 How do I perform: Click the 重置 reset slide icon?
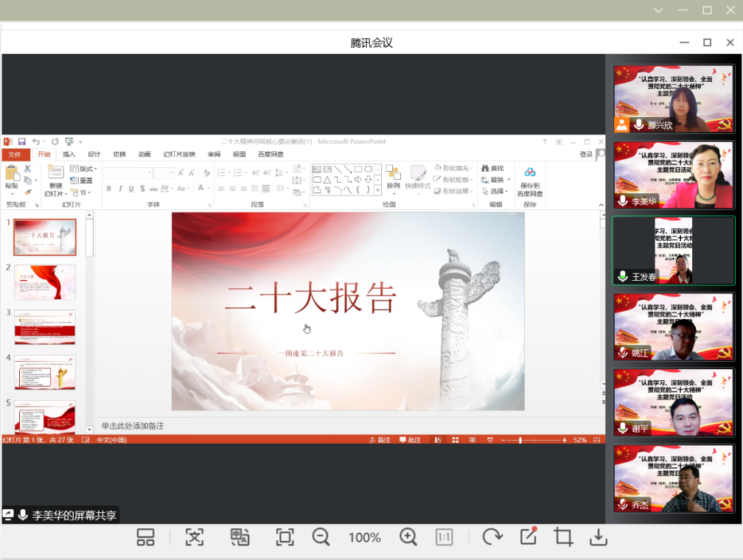pos(82,181)
